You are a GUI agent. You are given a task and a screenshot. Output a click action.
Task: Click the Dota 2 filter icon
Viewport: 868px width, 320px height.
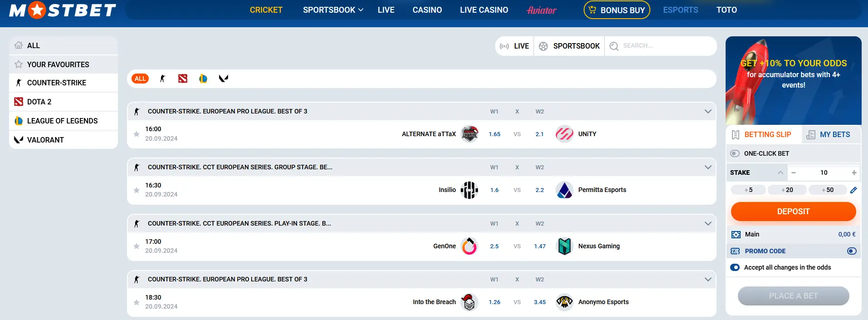(x=183, y=79)
